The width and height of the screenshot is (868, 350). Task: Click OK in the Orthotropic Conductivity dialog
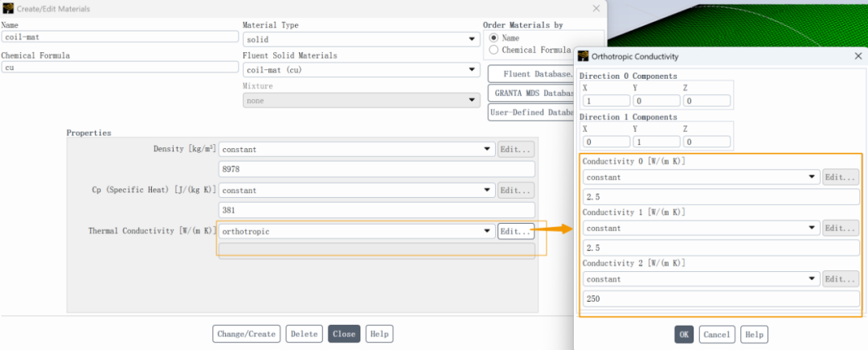(x=684, y=335)
